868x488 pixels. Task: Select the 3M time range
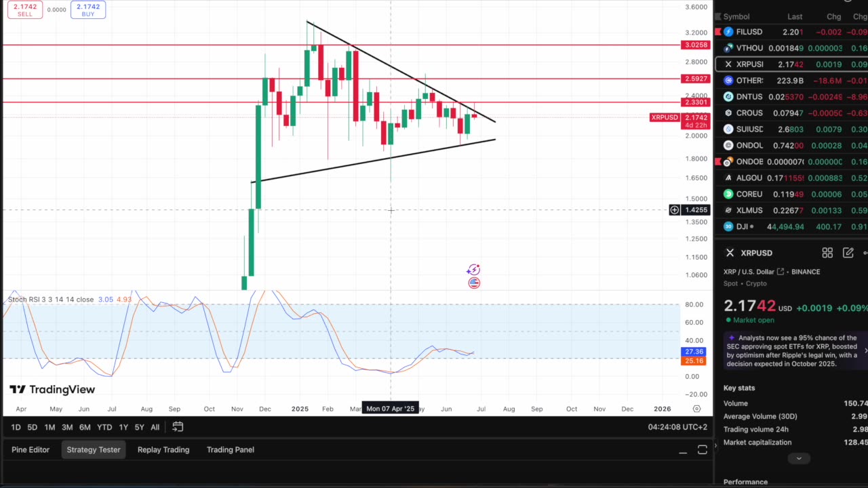pos(67,427)
